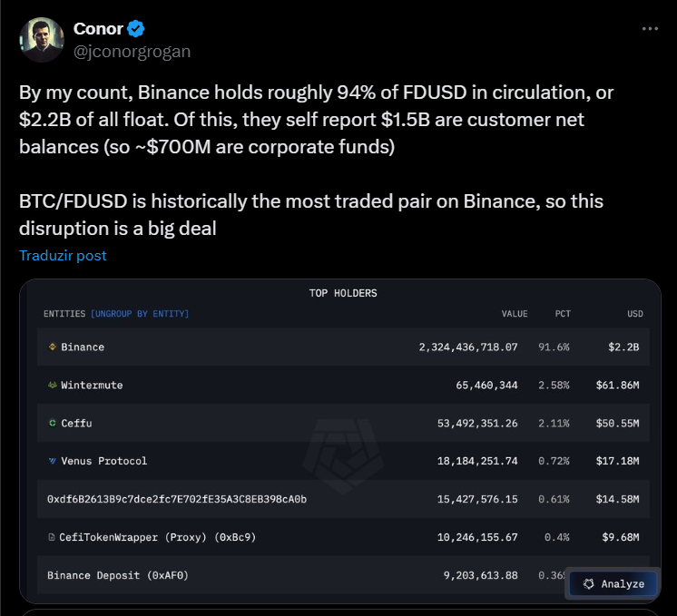Open the three-dot more options menu
This screenshot has height=616, width=677.
(650, 29)
